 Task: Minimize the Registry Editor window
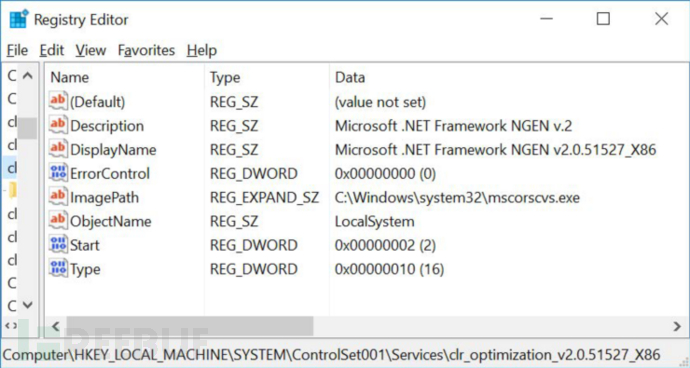pyautogui.click(x=546, y=18)
